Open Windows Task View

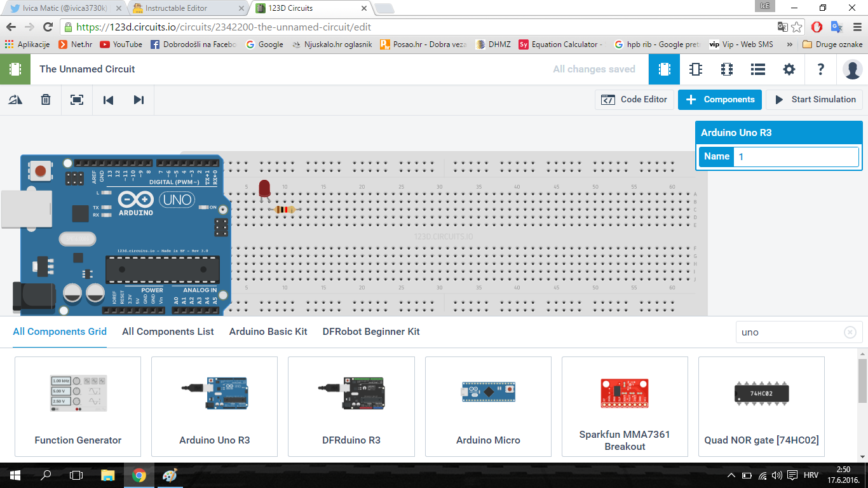coord(76,475)
